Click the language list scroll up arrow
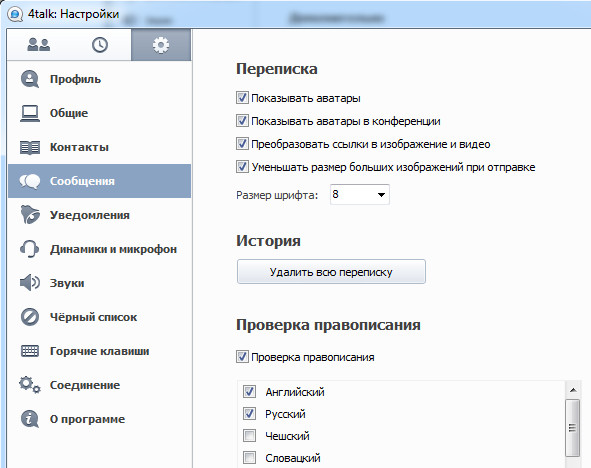Viewport: 591px width, 468px height. click(573, 390)
